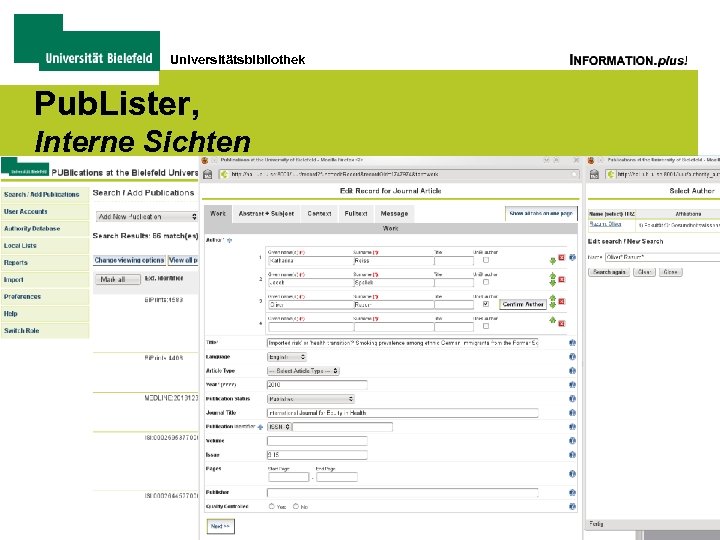This screenshot has height=540, width=720.
Task: Open help icon for Publication Identifier field
Action: coord(572,427)
